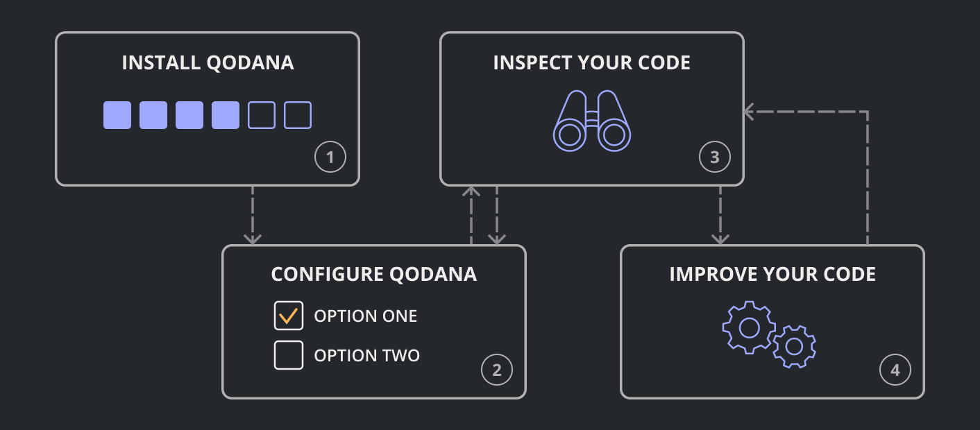Select the Improve Your Code title

(772, 274)
